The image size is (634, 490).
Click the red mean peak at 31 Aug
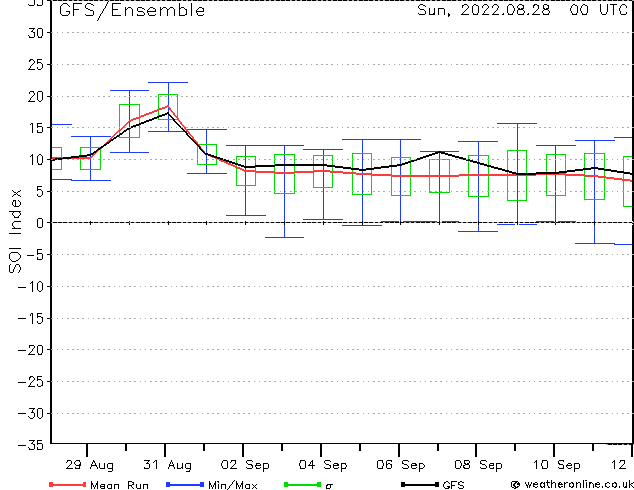pos(168,106)
